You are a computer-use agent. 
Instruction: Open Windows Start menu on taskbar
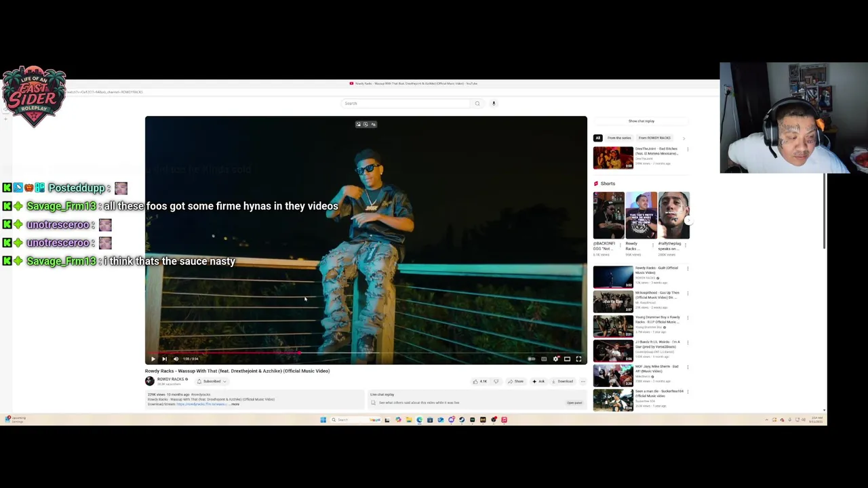point(323,420)
